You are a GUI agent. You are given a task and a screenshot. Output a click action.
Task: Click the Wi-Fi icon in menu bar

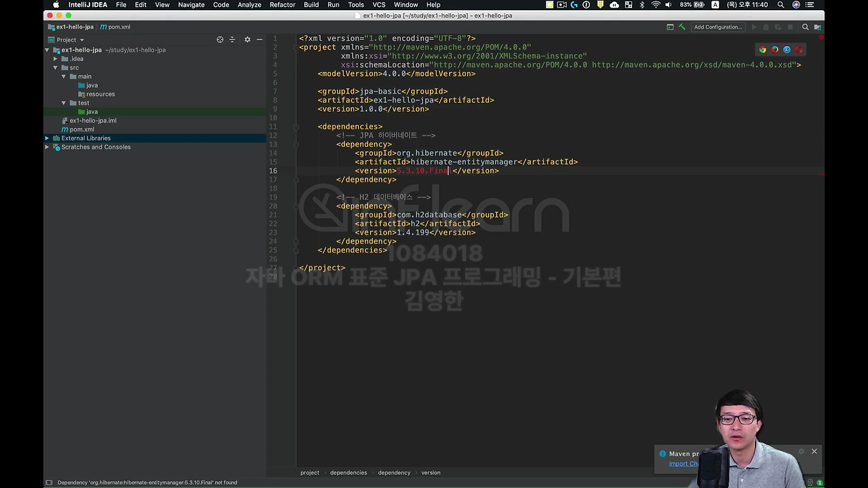pos(656,5)
